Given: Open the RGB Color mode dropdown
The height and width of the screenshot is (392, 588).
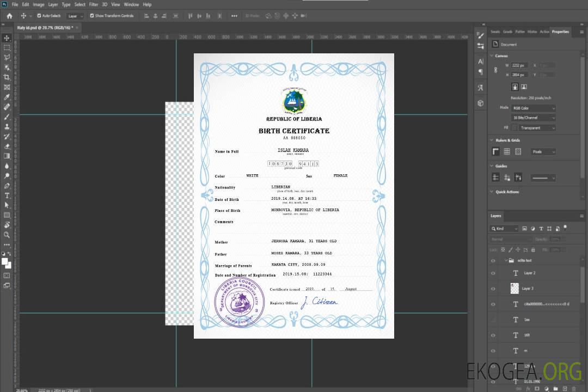Looking at the screenshot, I should pos(533,108).
